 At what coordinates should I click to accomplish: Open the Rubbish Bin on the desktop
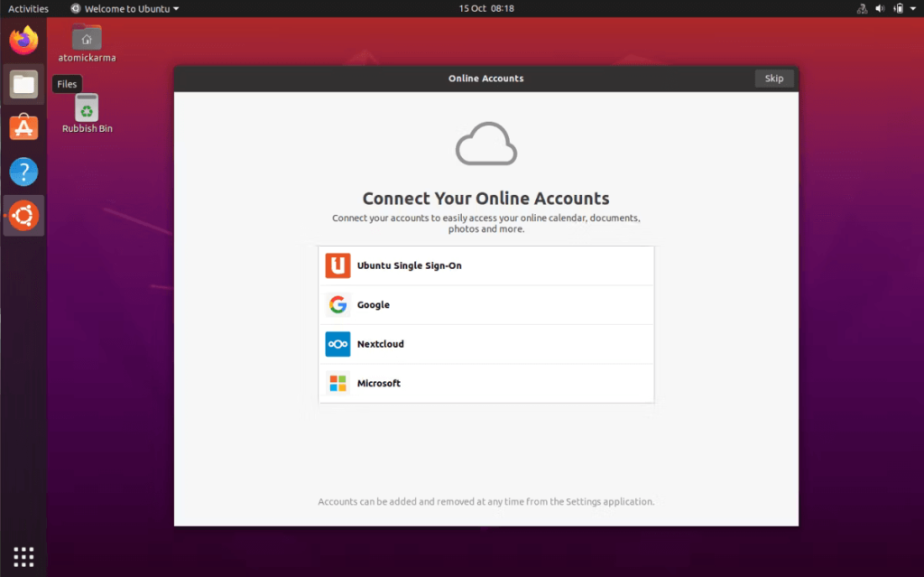coord(86,107)
